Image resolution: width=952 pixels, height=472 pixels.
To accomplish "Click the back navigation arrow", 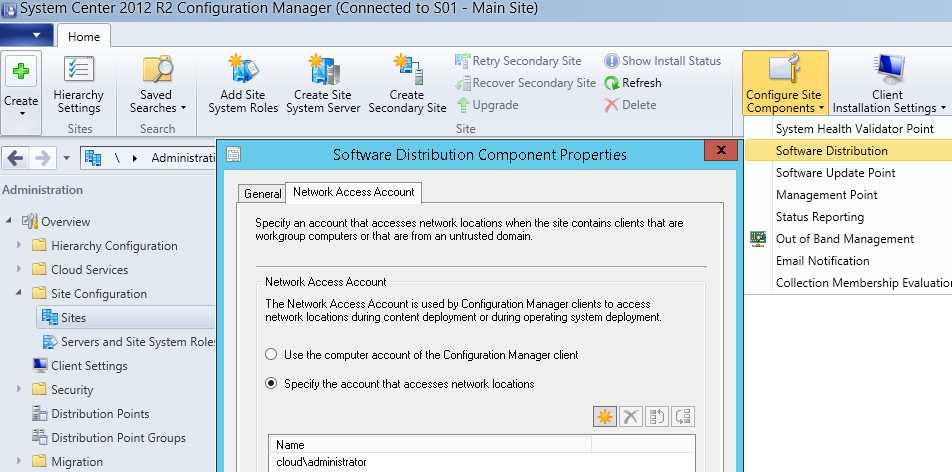I will [15, 159].
